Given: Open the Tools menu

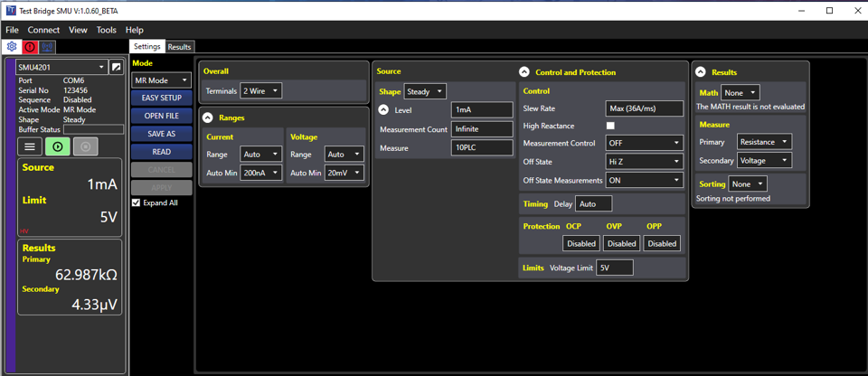Looking at the screenshot, I should [107, 30].
